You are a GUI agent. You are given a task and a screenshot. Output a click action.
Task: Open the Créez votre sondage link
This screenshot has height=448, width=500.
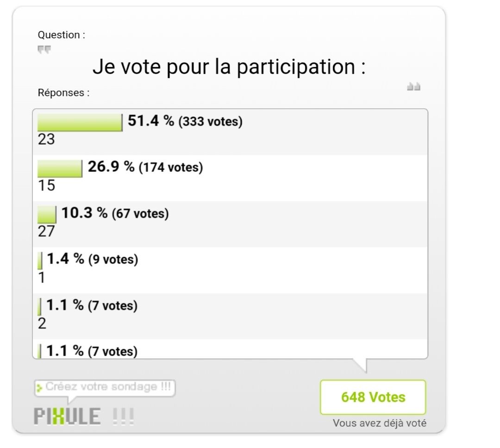coord(105,388)
